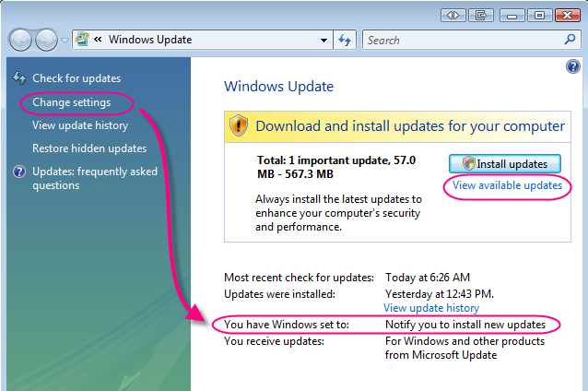
Task: Click the magnifying glass search icon
Action: tap(570, 41)
